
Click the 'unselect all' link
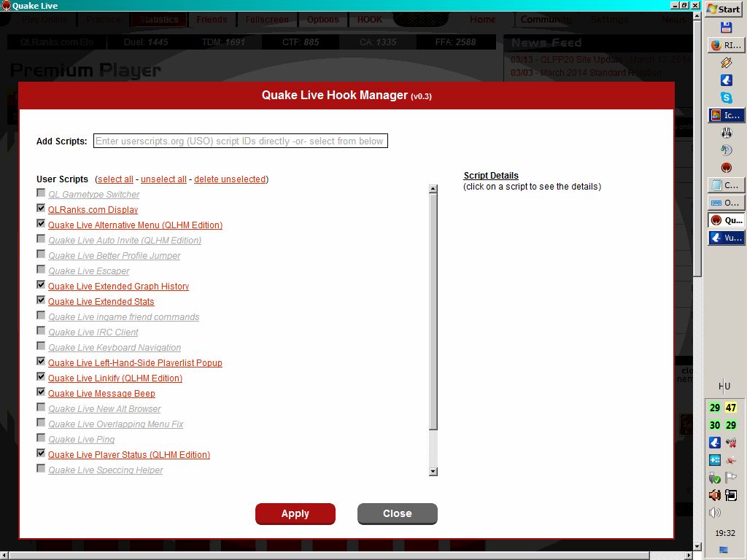click(x=163, y=179)
